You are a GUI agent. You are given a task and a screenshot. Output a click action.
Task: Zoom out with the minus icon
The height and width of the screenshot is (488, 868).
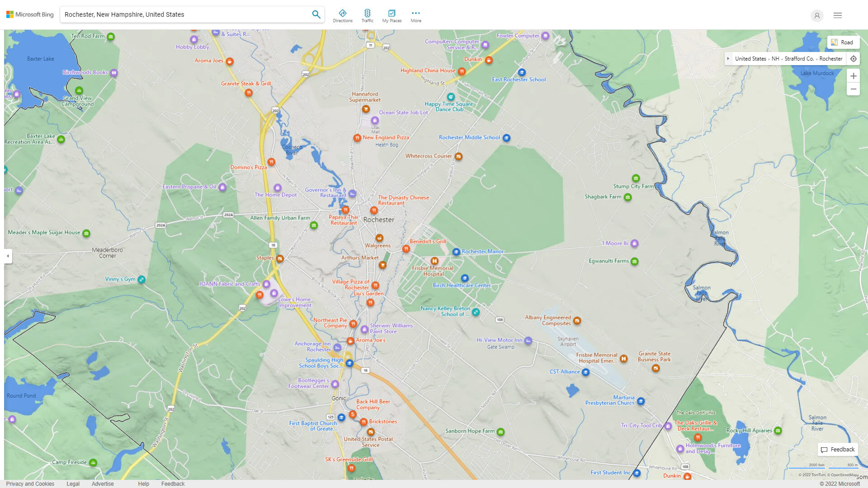click(854, 89)
